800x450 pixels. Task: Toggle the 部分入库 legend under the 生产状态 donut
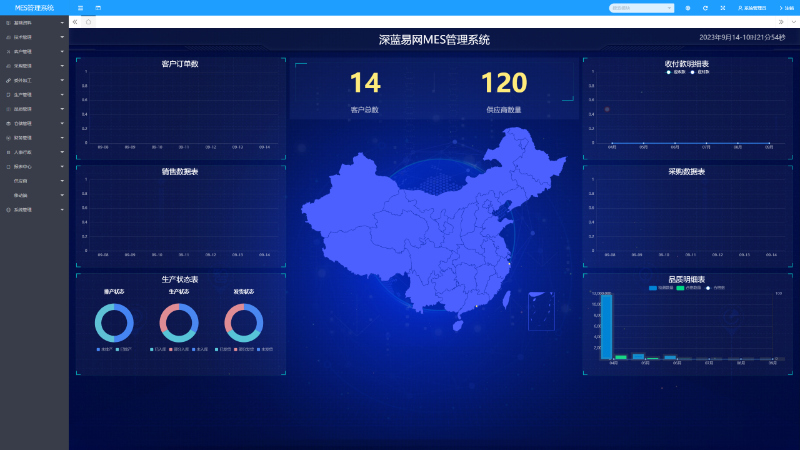[179, 349]
